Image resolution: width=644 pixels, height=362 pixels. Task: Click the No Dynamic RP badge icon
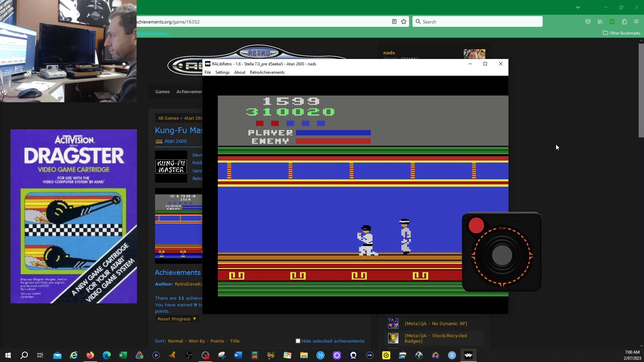pyautogui.click(x=393, y=323)
